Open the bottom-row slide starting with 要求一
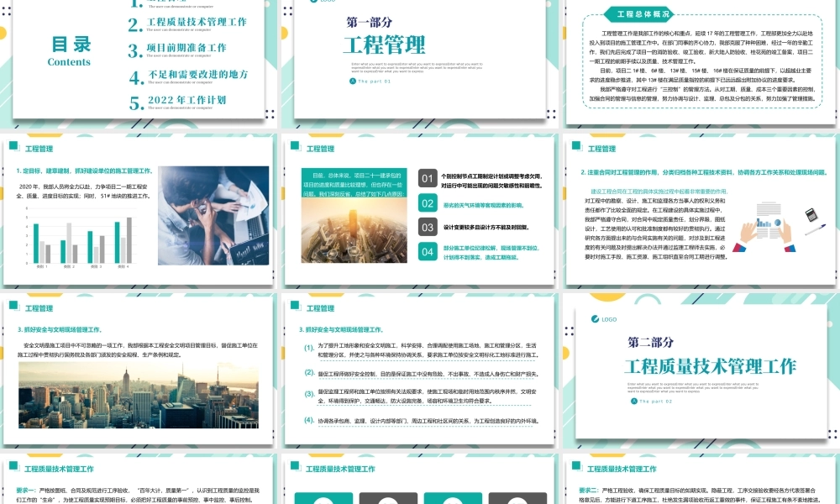The width and height of the screenshot is (840, 504). point(139,479)
